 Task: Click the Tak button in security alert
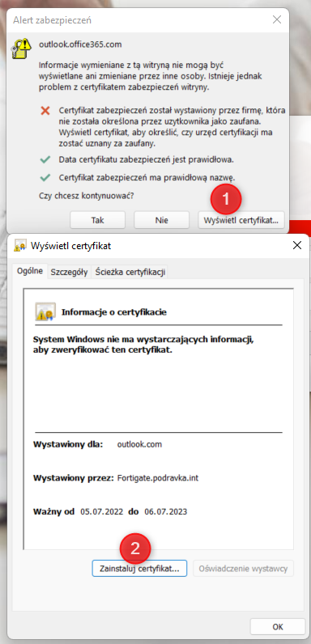click(x=97, y=220)
